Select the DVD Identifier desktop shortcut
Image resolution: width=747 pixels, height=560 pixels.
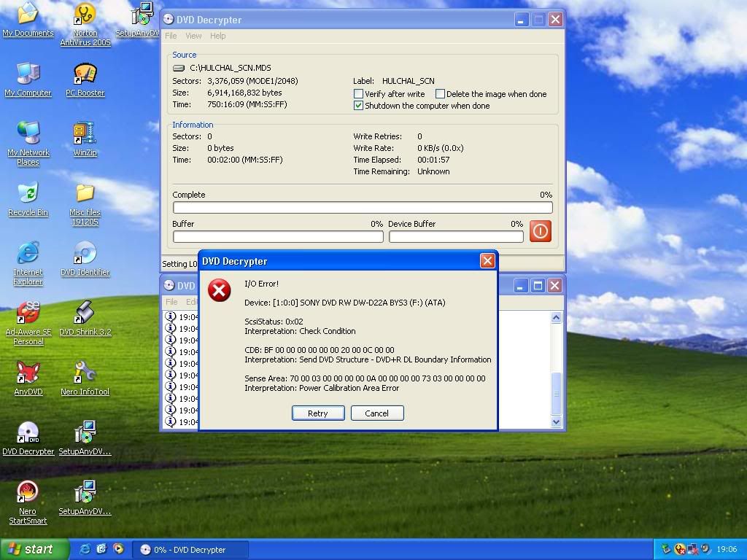85,259
